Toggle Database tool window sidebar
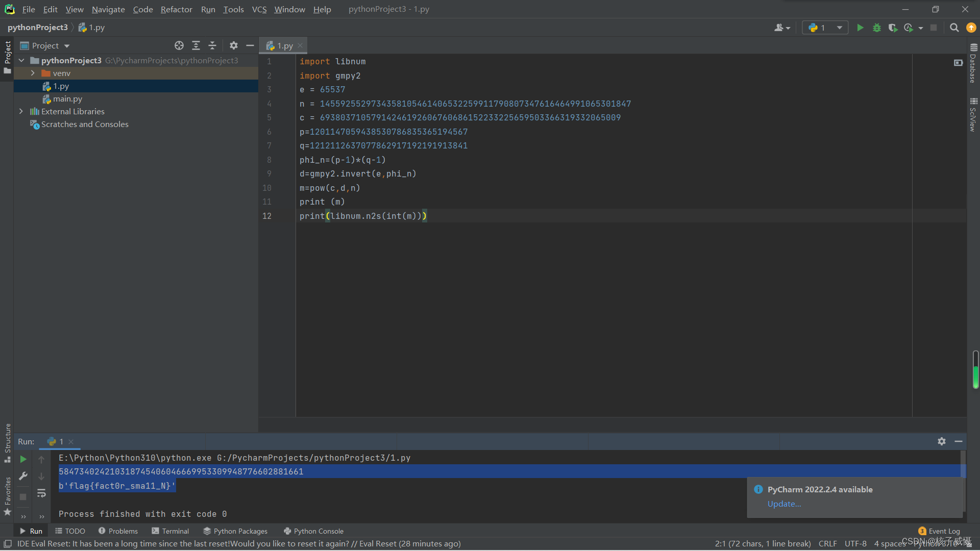Viewport: 980px width, 551px height. pyautogui.click(x=973, y=64)
